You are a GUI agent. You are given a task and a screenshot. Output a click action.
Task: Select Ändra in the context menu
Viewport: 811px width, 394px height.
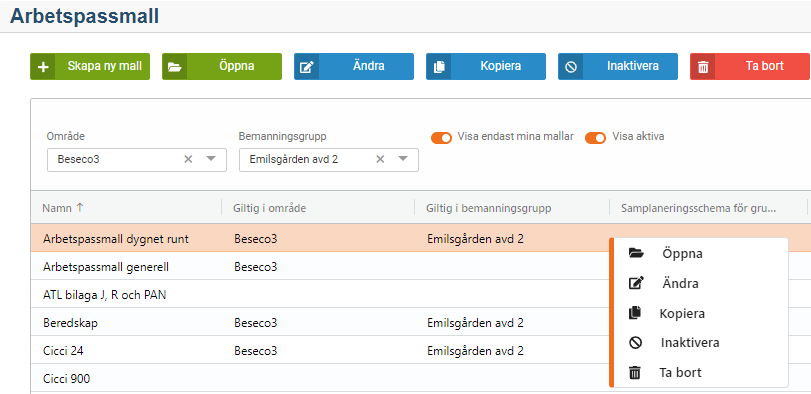(680, 283)
